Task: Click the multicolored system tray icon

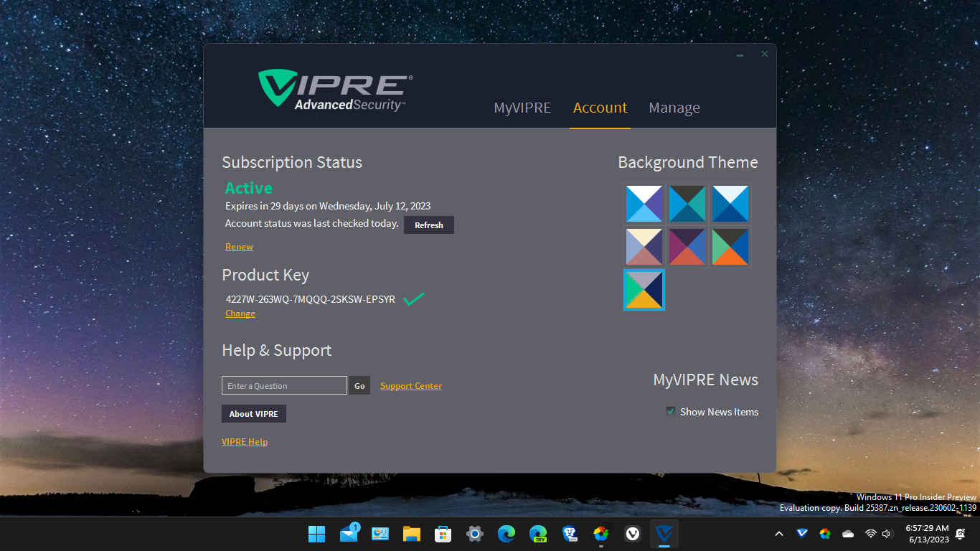Action: [825, 533]
